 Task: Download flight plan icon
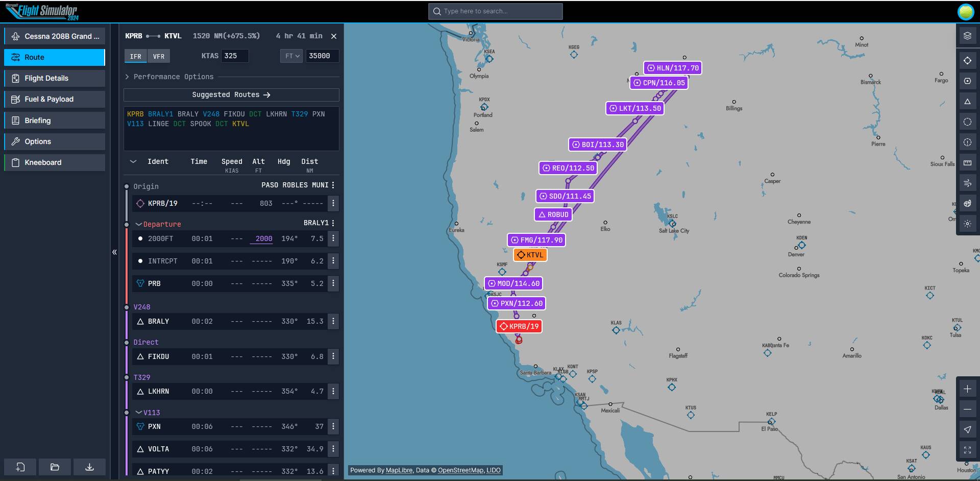coord(89,467)
